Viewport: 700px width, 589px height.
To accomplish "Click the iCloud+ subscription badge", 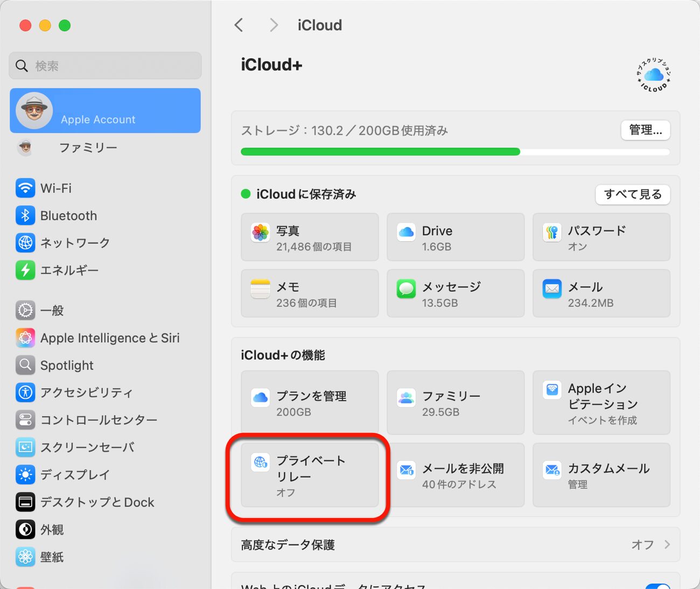I will click(653, 75).
